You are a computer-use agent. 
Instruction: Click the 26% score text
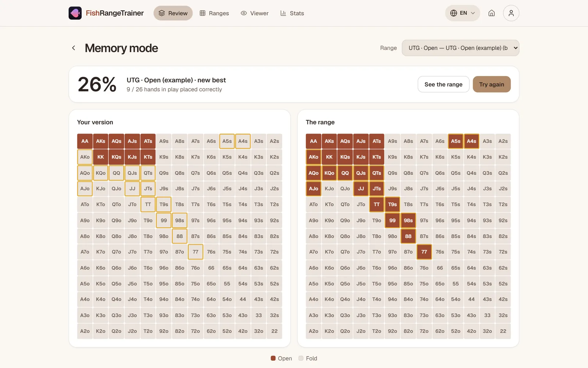pos(97,84)
